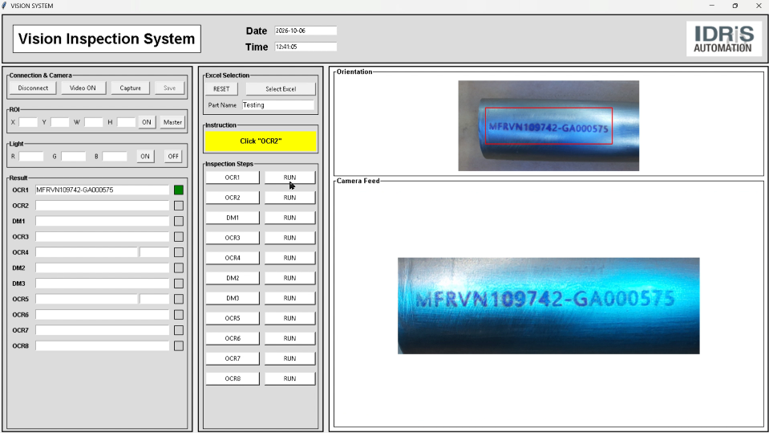Click the DM3 result status box
Image resolution: width=769 pixels, height=433 pixels.
click(179, 283)
